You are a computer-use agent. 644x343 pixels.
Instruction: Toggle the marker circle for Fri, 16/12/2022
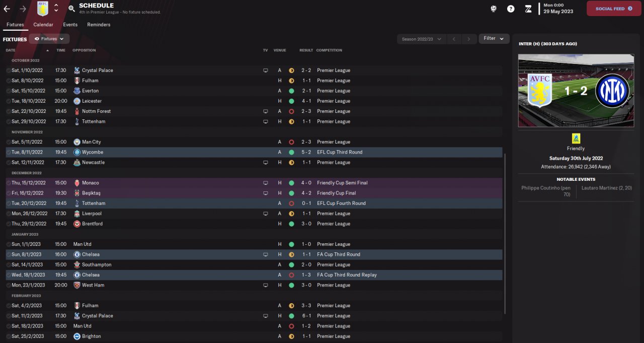9,193
